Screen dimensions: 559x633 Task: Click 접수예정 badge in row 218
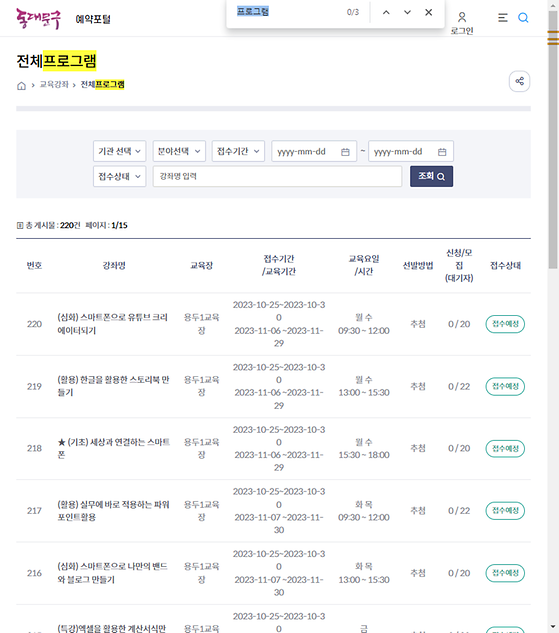(x=505, y=449)
